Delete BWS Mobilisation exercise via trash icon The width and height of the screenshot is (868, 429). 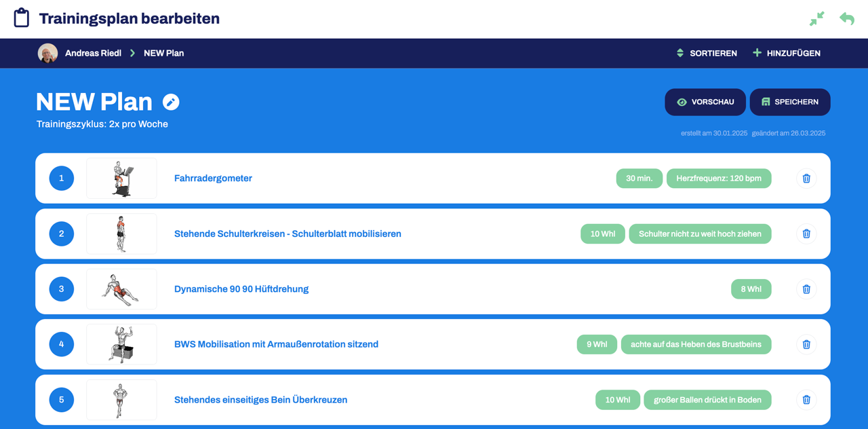point(806,344)
